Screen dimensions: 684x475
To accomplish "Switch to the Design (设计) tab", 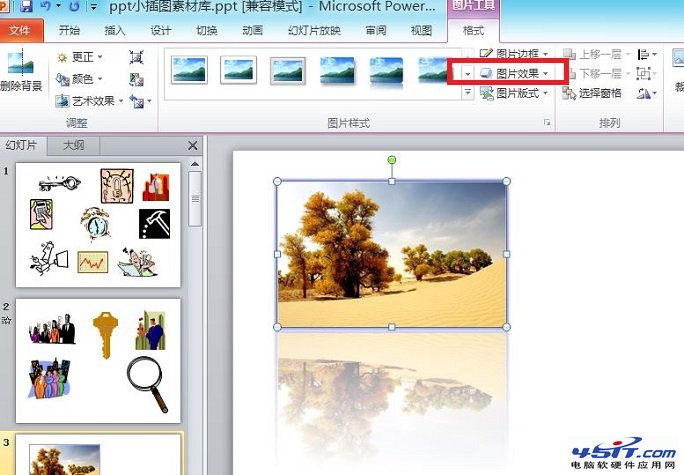I will [x=161, y=31].
